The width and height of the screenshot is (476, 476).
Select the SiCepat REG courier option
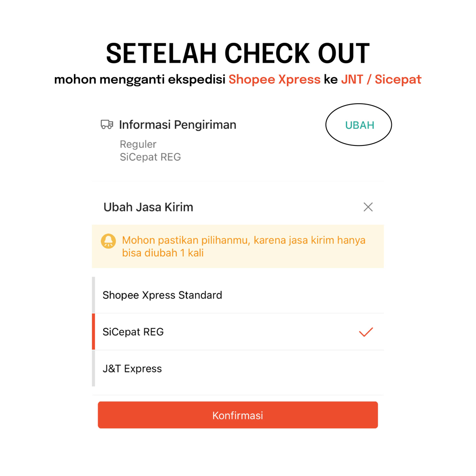click(x=133, y=332)
